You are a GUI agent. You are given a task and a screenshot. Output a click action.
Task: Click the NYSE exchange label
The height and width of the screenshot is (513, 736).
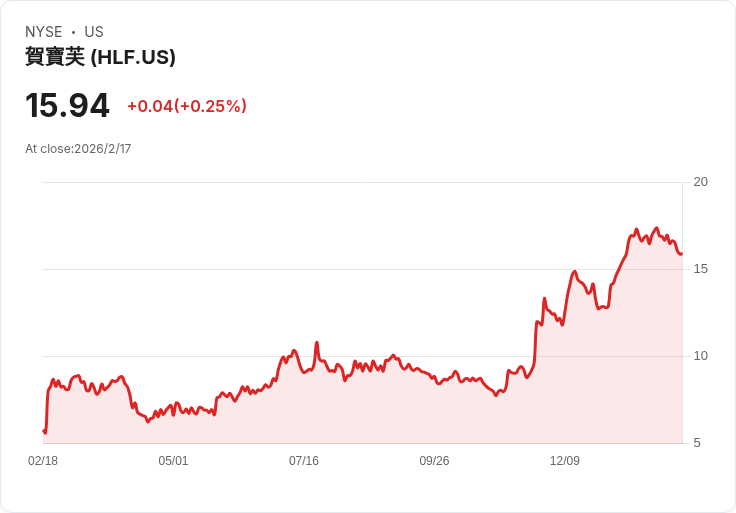click(44, 32)
